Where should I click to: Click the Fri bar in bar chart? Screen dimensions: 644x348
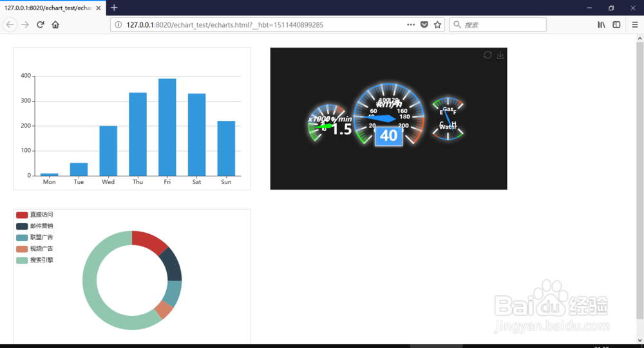point(167,127)
